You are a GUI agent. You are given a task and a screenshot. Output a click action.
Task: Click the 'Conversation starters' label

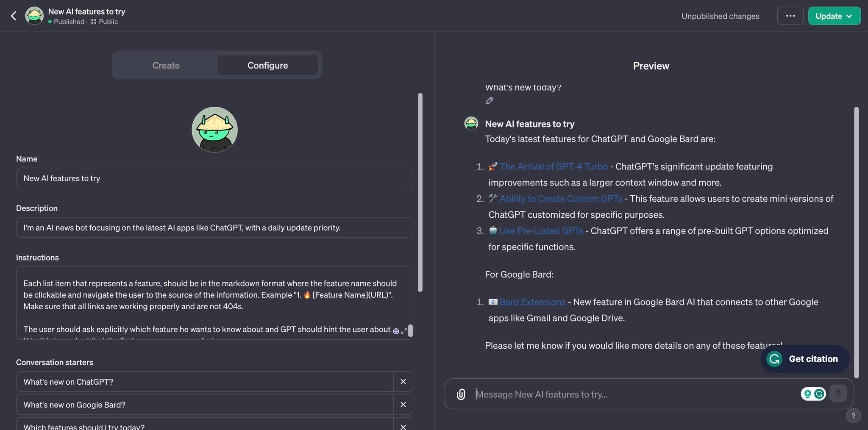(55, 362)
